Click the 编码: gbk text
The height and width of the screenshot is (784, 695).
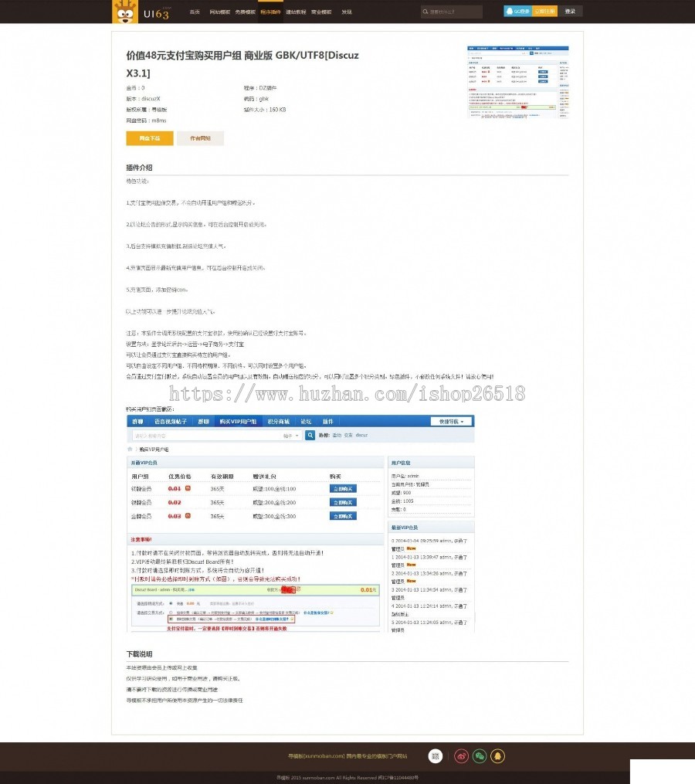coord(256,99)
